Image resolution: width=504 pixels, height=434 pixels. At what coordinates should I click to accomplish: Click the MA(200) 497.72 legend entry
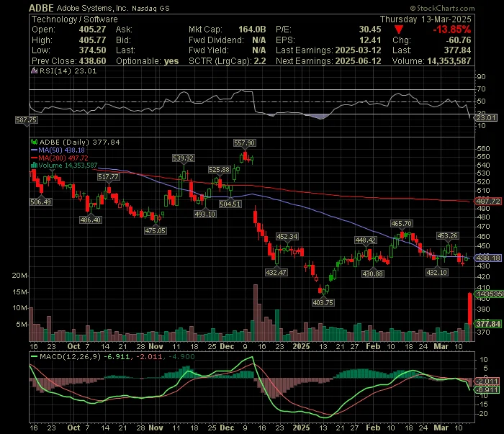tap(60, 158)
